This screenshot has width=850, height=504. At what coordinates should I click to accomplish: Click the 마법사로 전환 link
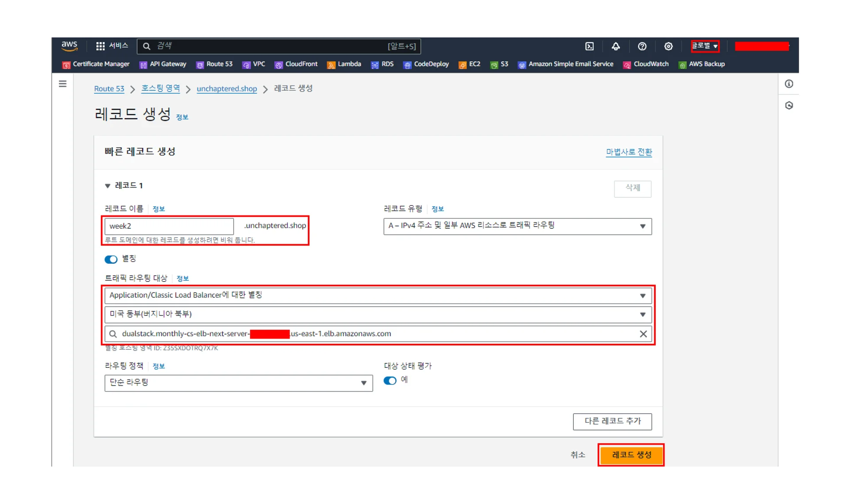click(629, 152)
